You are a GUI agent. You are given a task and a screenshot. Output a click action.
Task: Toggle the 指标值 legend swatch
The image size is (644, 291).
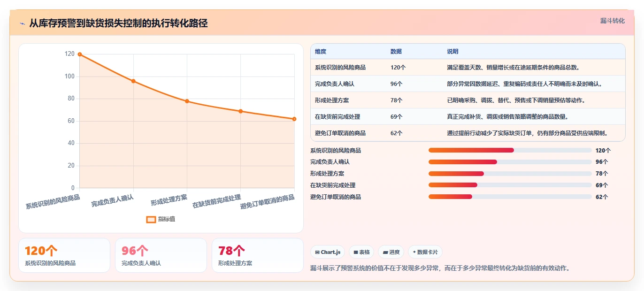(x=151, y=219)
